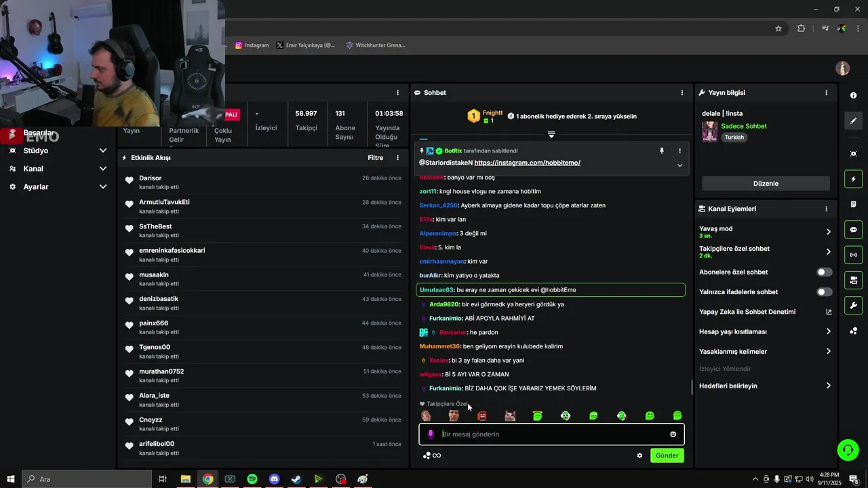The image size is (868, 488).
Task: Click the channel points infinity icon below chat
Action: pos(432,455)
